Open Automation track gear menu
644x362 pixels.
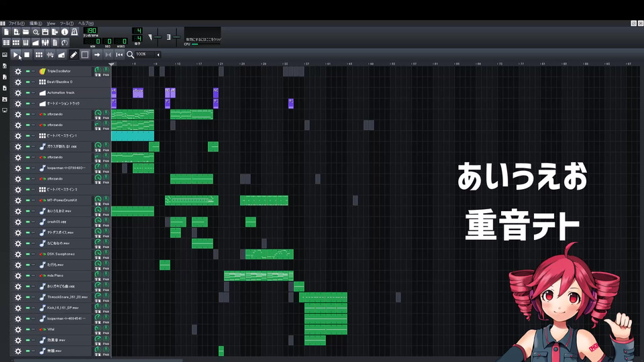[18, 93]
